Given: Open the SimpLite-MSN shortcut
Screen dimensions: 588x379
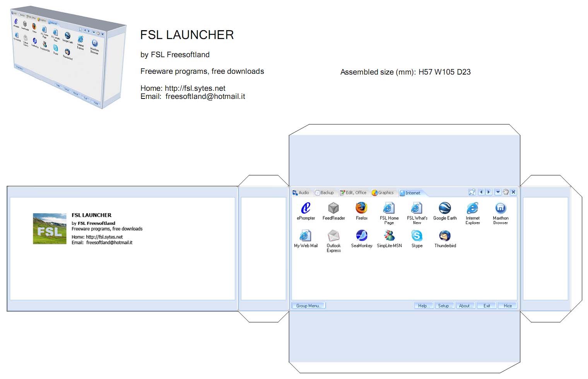Looking at the screenshot, I should coord(389,236).
